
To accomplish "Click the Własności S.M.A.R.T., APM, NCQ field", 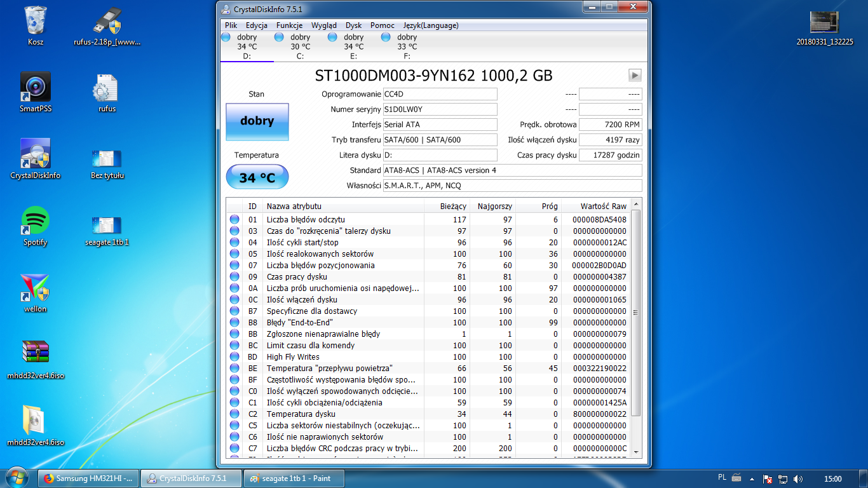I will (513, 186).
